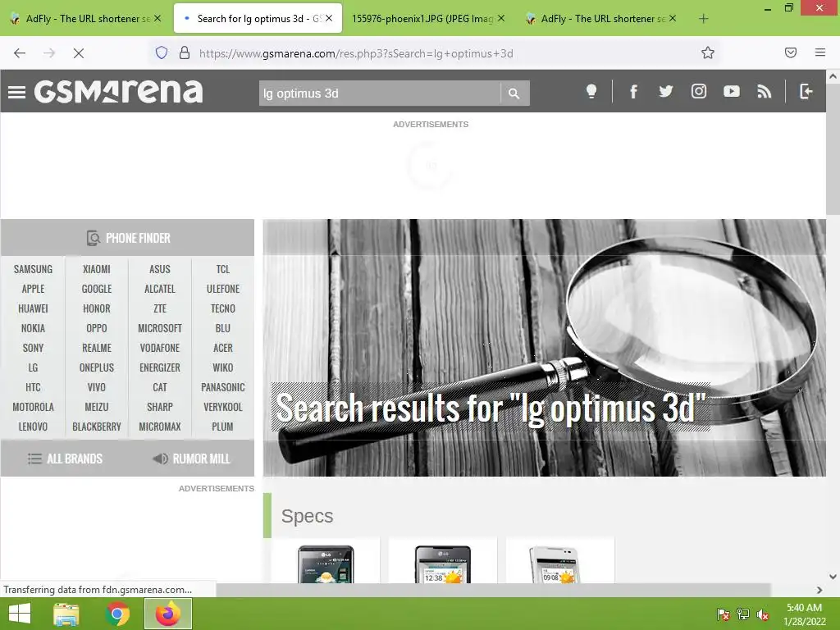
Task: Bookmark this page with star icon
Action: tap(708, 52)
